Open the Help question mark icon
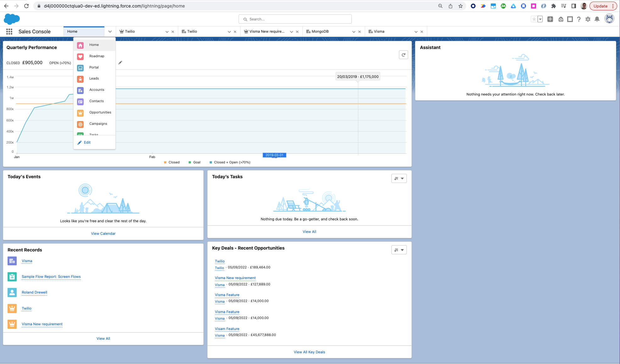Image resolution: width=620 pixels, height=364 pixels. click(579, 19)
